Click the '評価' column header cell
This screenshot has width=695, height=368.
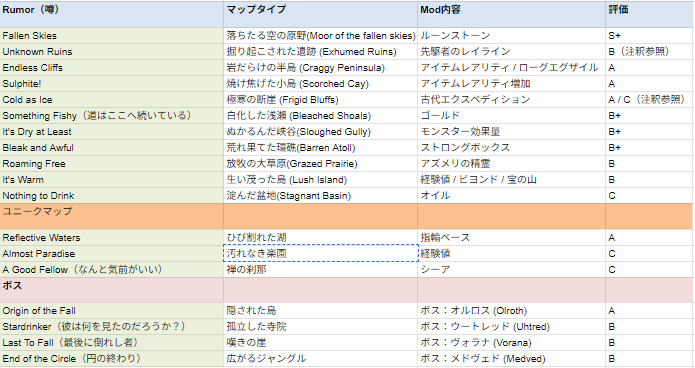(x=650, y=14)
